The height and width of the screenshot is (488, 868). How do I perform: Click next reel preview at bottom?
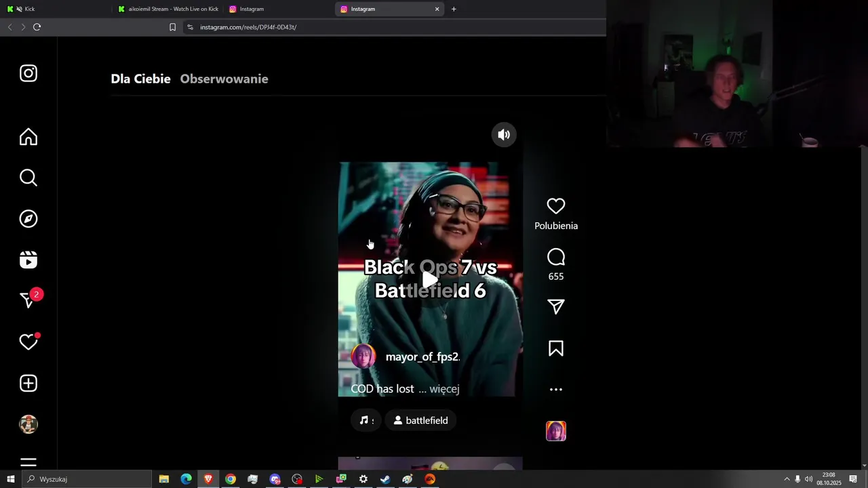[430, 464]
